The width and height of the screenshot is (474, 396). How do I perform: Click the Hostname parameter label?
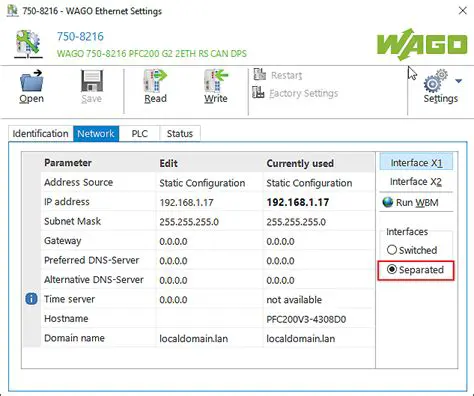[66, 318]
